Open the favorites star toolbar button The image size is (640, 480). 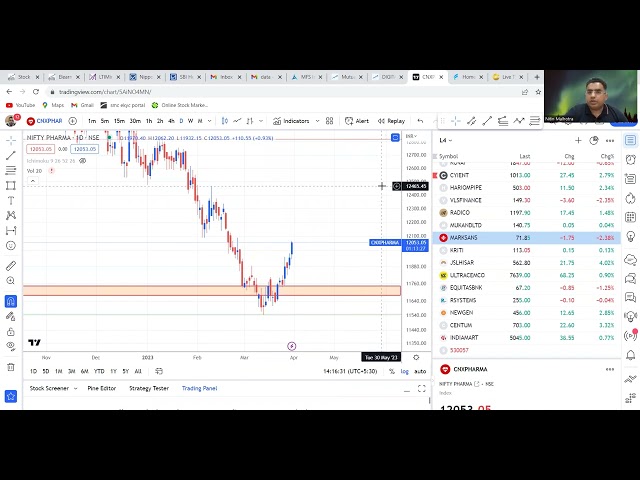pyautogui.click(x=11, y=396)
